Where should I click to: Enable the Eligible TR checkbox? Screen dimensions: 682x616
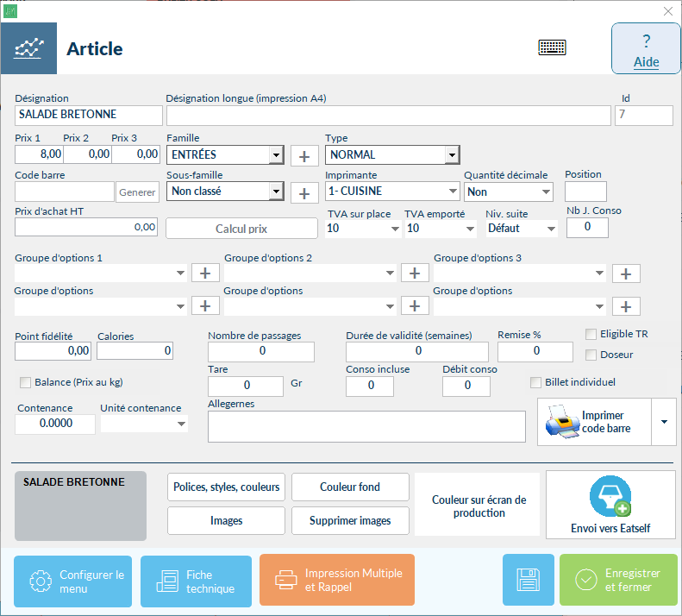pos(591,334)
